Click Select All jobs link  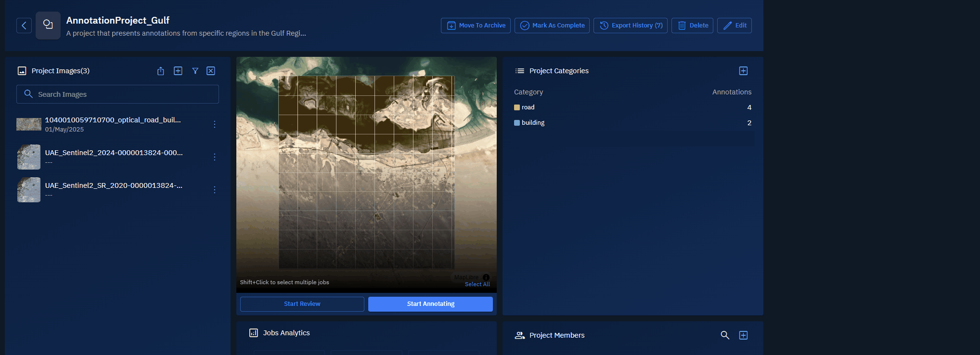(477, 284)
